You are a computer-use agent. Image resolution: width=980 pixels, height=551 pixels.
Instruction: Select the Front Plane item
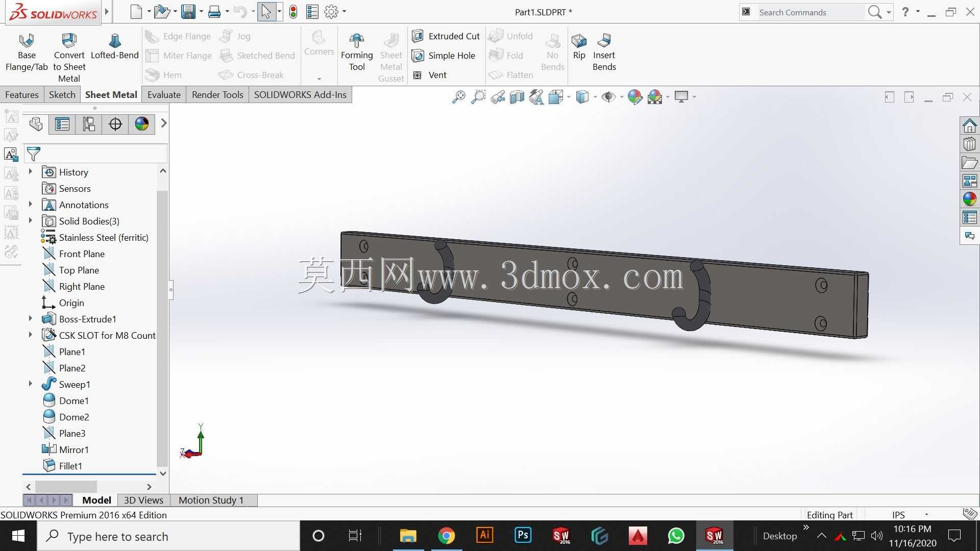82,254
